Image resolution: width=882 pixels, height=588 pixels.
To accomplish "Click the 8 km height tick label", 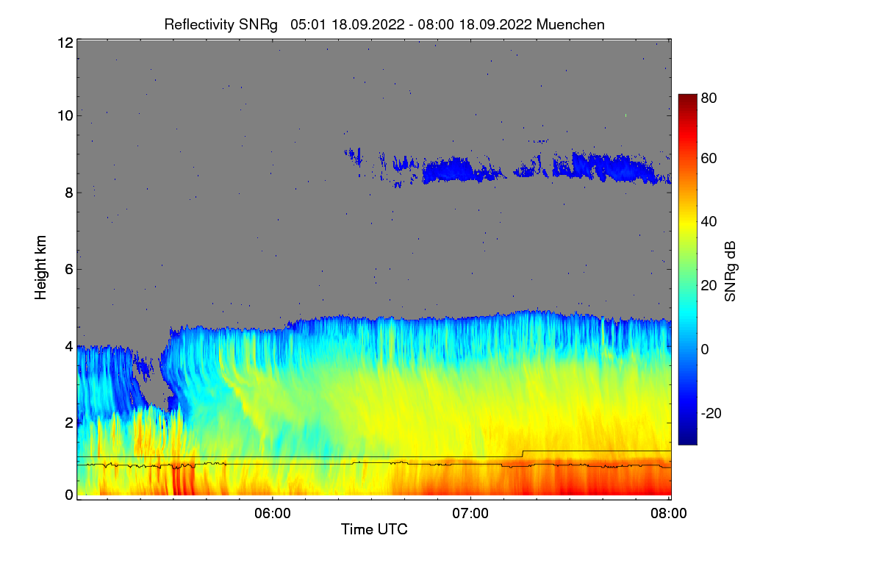I will (68, 193).
